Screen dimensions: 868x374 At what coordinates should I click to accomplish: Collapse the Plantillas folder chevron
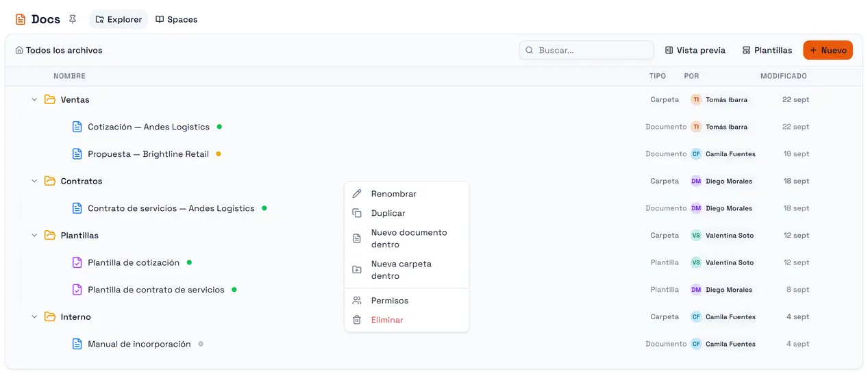click(x=34, y=235)
